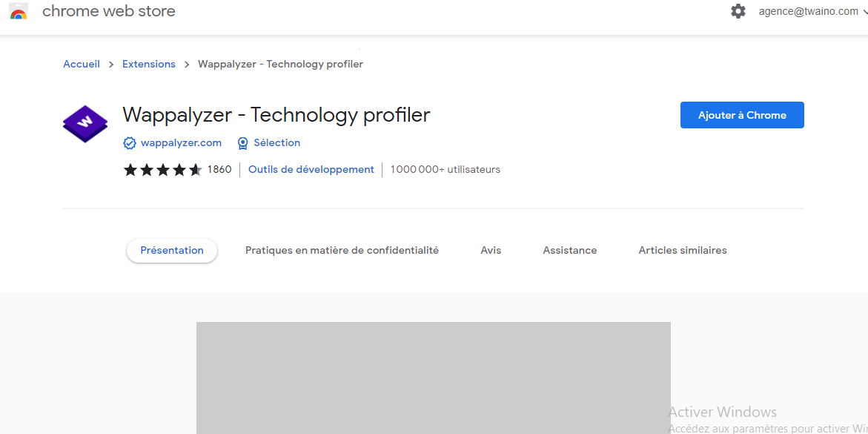Image resolution: width=868 pixels, height=434 pixels.
Task: Click the star rating icons
Action: point(162,170)
